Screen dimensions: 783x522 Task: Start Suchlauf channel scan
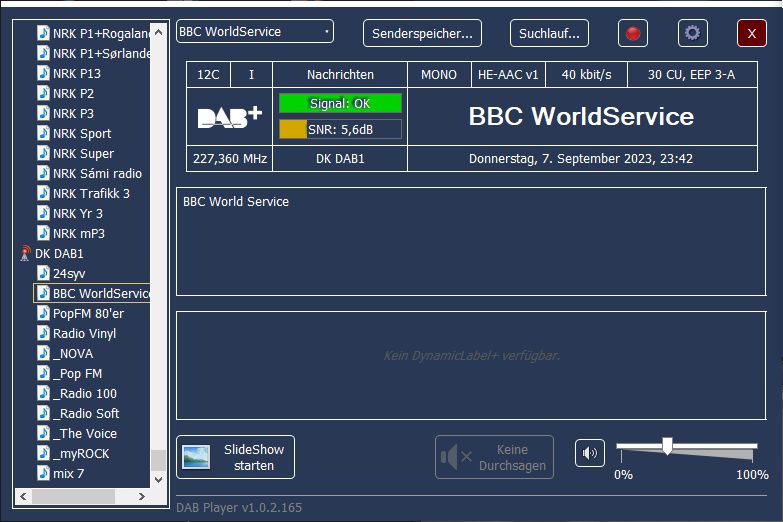549,33
